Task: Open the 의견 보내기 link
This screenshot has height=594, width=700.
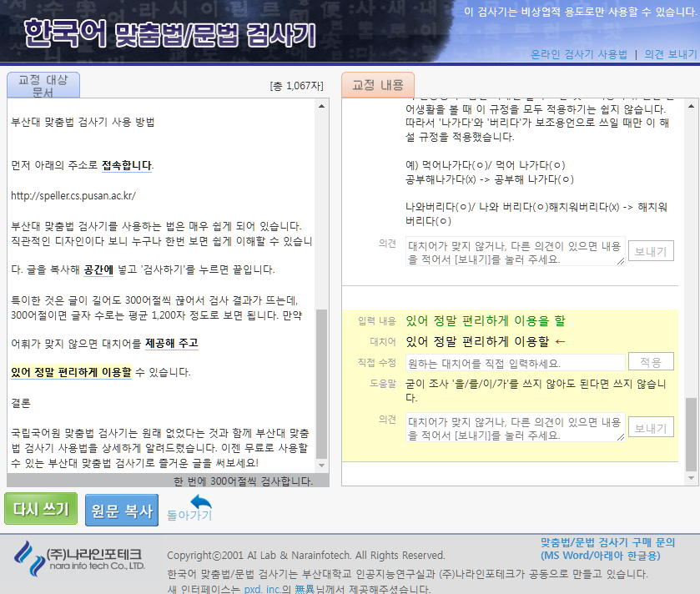Action: [671, 54]
